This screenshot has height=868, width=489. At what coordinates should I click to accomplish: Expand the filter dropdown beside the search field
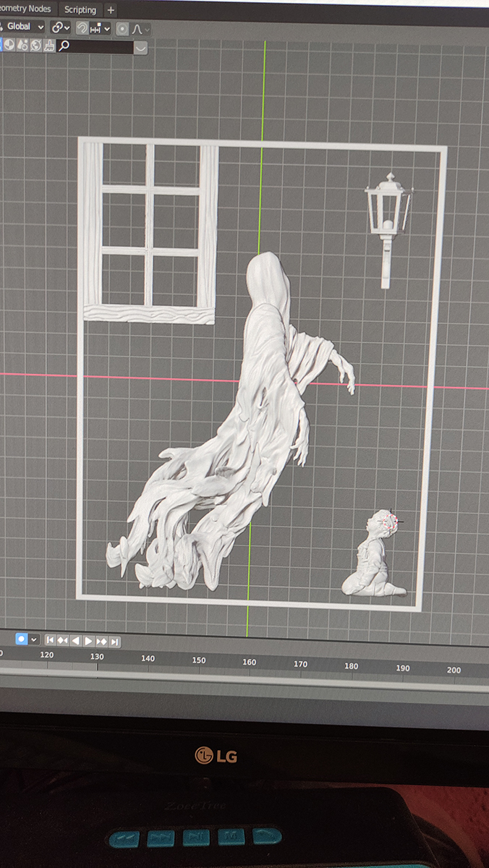140,48
